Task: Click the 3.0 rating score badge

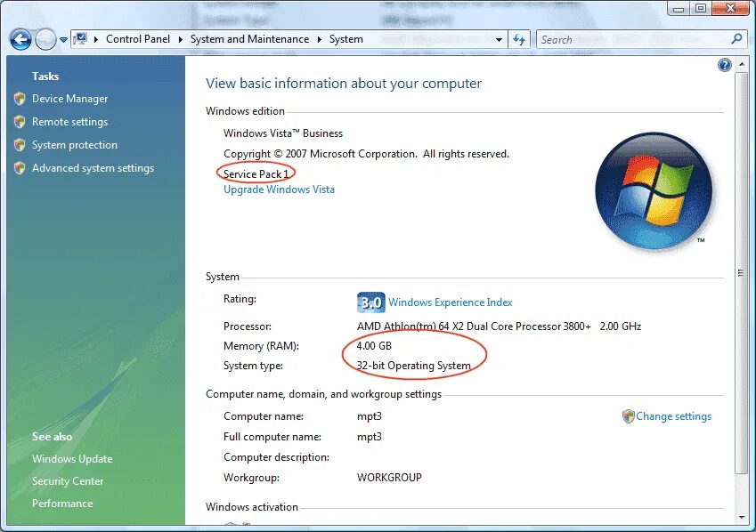Action: pos(370,302)
